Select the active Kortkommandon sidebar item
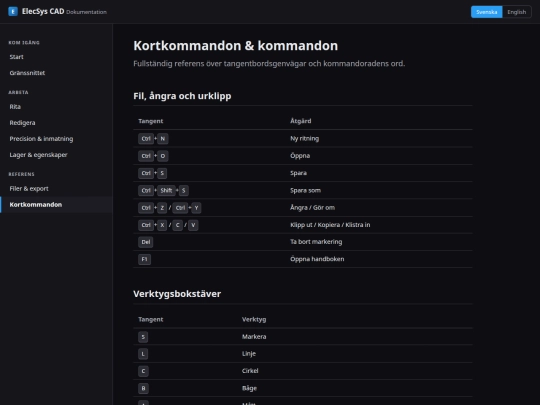The height and width of the screenshot is (405, 540). coord(56,205)
